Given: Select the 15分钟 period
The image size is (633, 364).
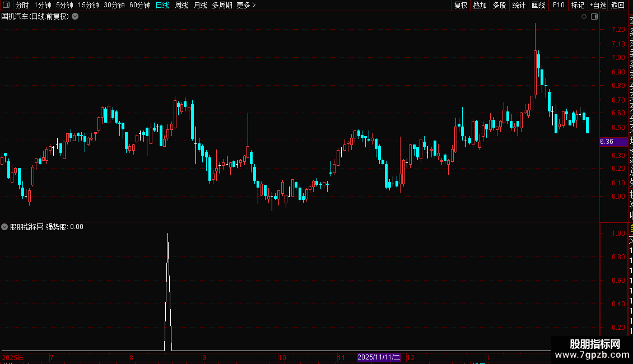Looking at the screenshot, I should point(89,5).
